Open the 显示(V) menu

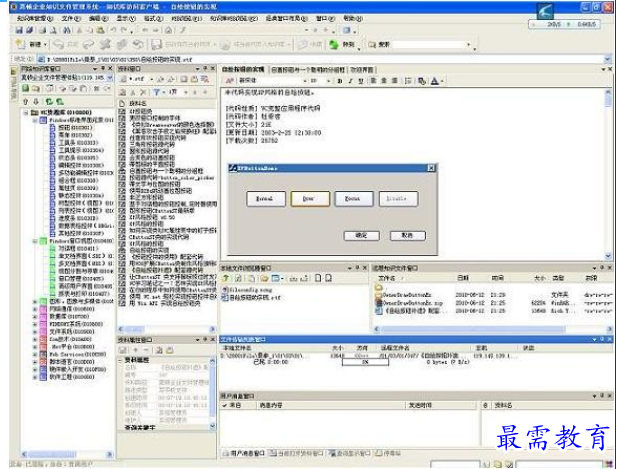click(126, 19)
